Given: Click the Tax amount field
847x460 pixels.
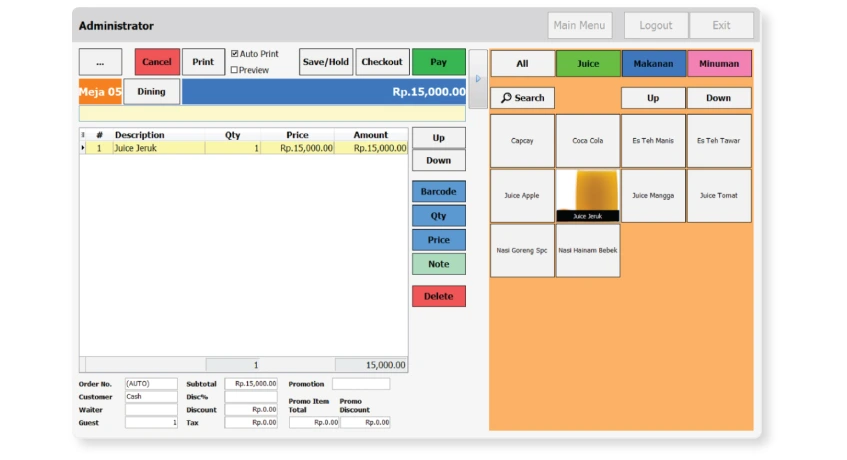Looking at the screenshot, I should 251,423.
